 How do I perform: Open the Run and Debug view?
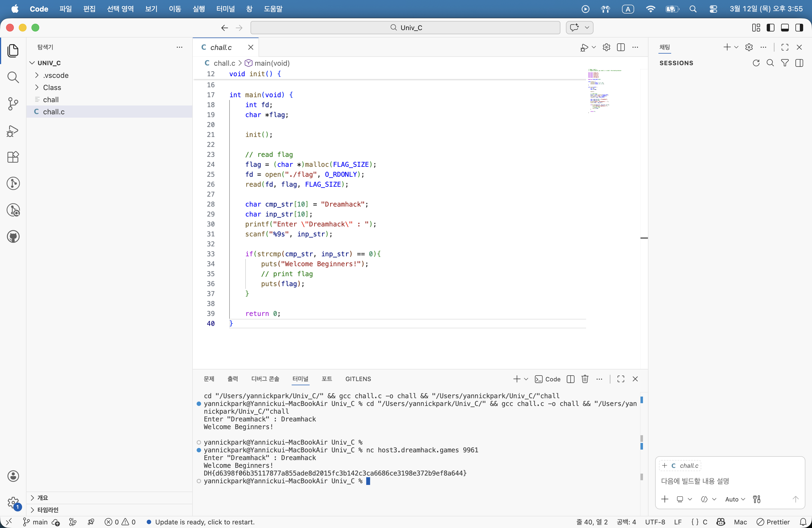click(x=13, y=131)
